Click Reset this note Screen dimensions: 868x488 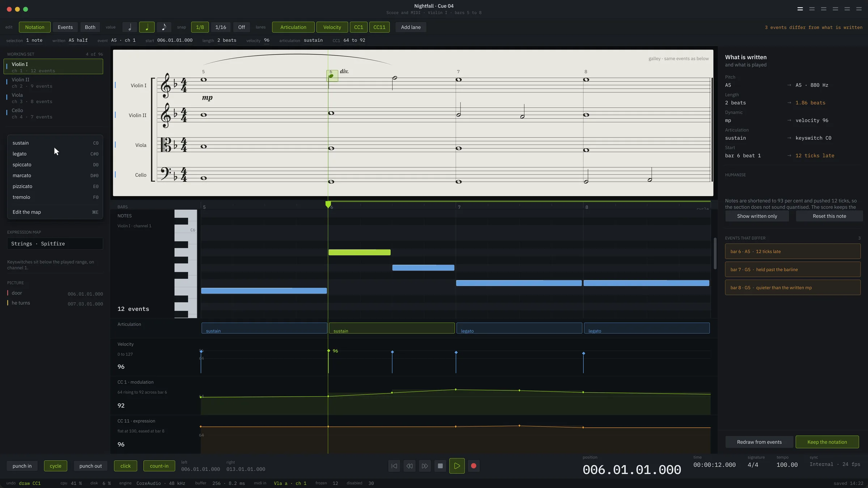(829, 216)
